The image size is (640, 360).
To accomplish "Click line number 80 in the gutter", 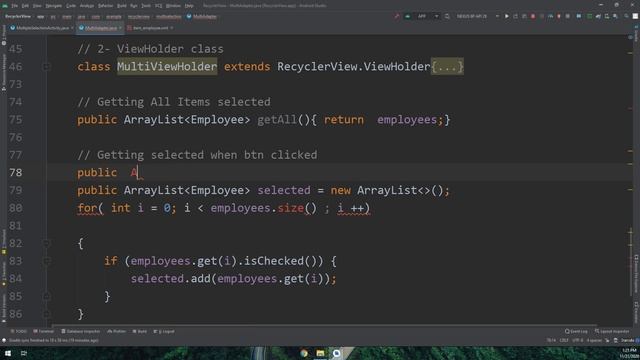I will [16, 208].
